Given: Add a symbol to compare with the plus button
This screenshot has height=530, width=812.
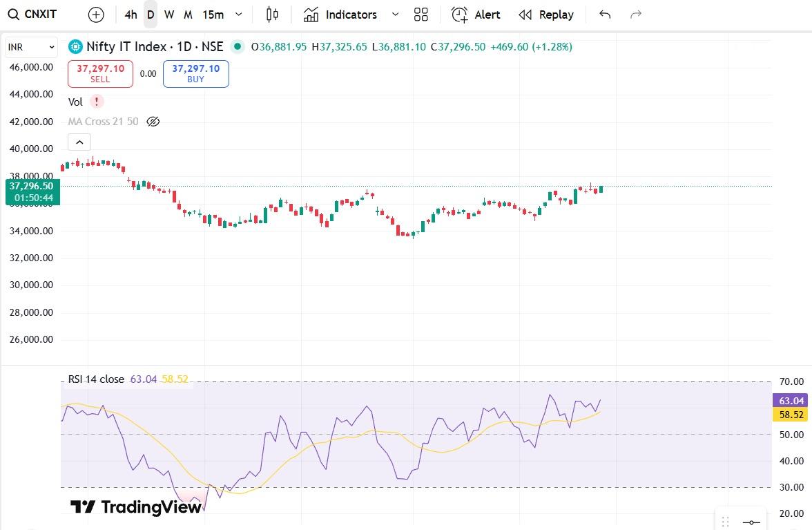Looking at the screenshot, I should tap(96, 15).
